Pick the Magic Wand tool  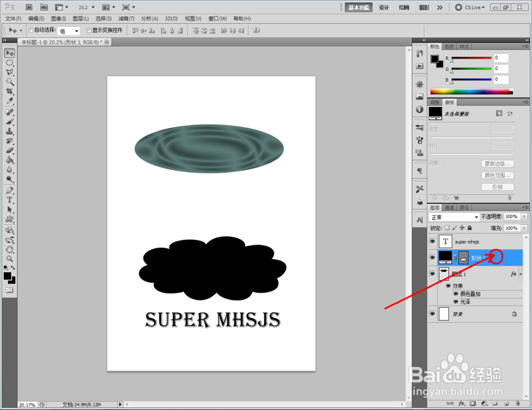click(x=10, y=82)
